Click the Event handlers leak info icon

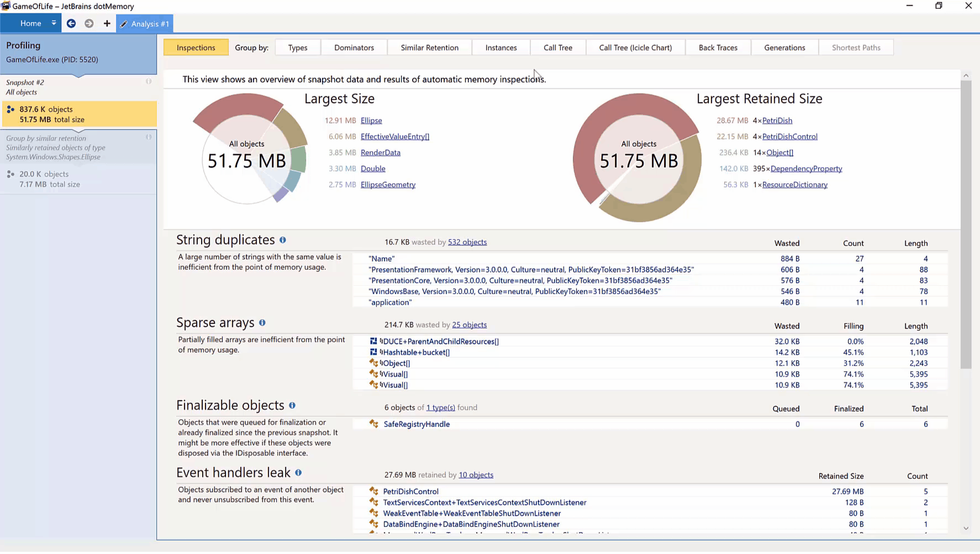(298, 473)
